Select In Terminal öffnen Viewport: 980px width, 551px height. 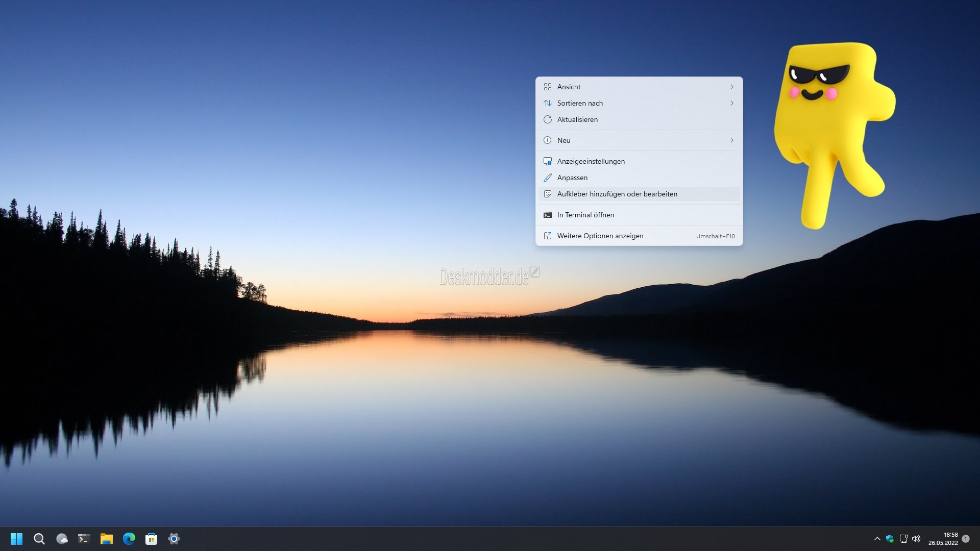pyautogui.click(x=639, y=215)
